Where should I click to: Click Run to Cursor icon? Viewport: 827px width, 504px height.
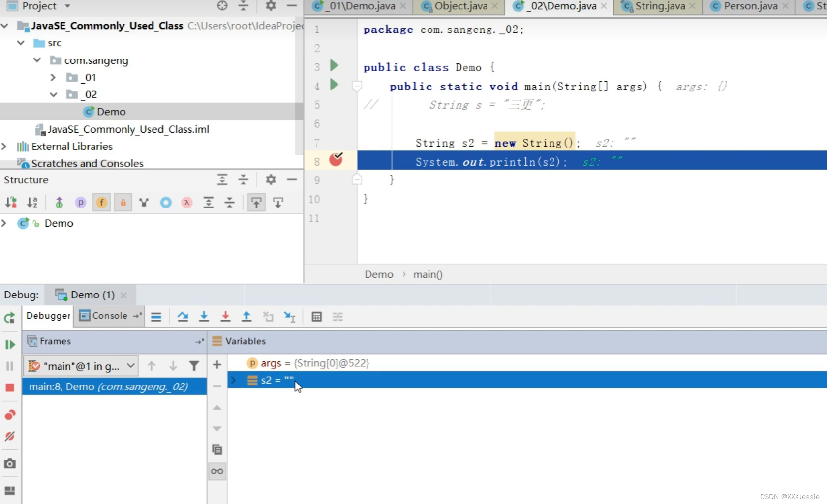click(290, 317)
